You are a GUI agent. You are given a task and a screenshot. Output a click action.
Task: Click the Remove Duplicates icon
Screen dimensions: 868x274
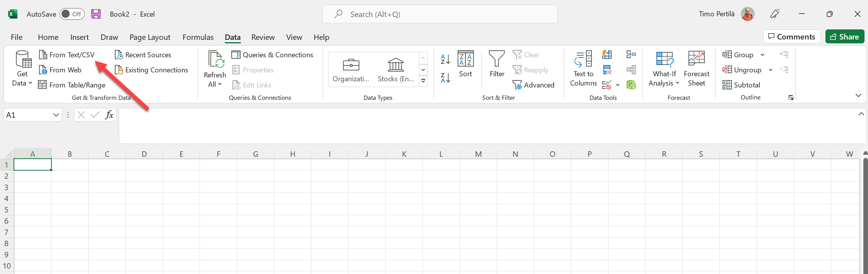coord(607,70)
